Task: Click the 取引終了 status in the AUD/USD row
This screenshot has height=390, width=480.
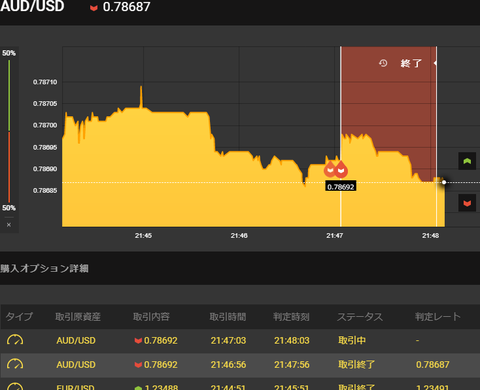Action: [357, 364]
